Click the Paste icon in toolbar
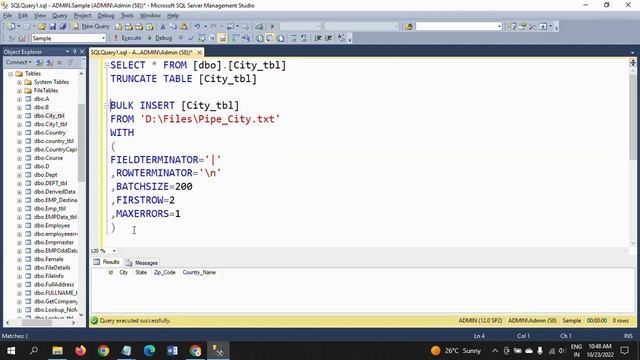Image resolution: width=640 pixels, height=360 pixels. coord(184,26)
